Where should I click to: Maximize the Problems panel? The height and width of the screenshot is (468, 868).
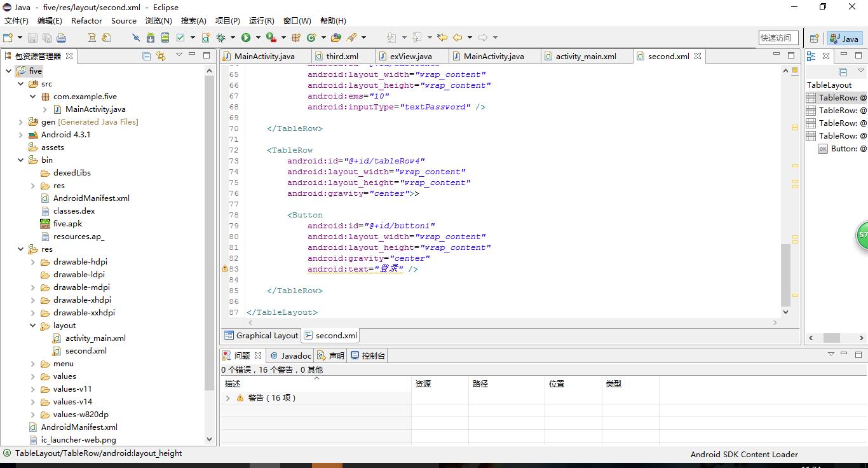(858, 355)
